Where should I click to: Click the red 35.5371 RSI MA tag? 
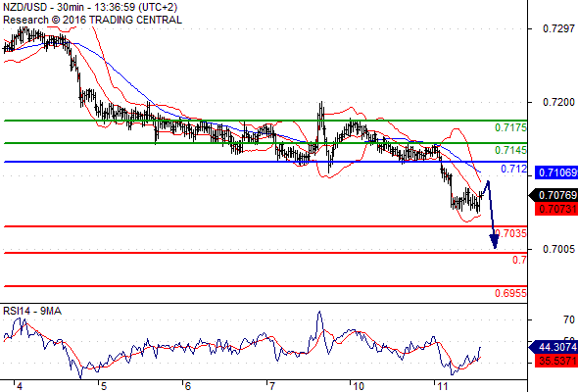pyautogui.click(x=556, y=361)
